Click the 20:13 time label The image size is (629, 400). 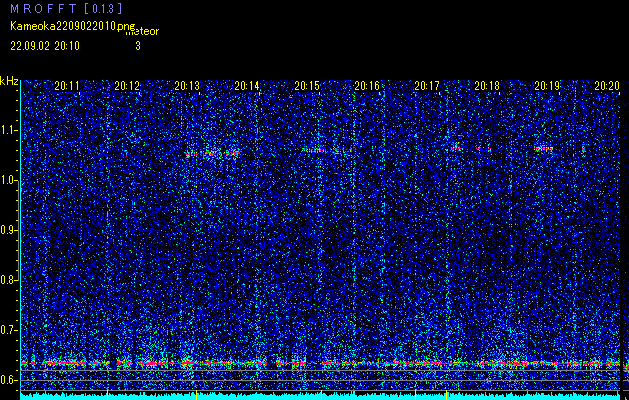click(x=187, y=86)
